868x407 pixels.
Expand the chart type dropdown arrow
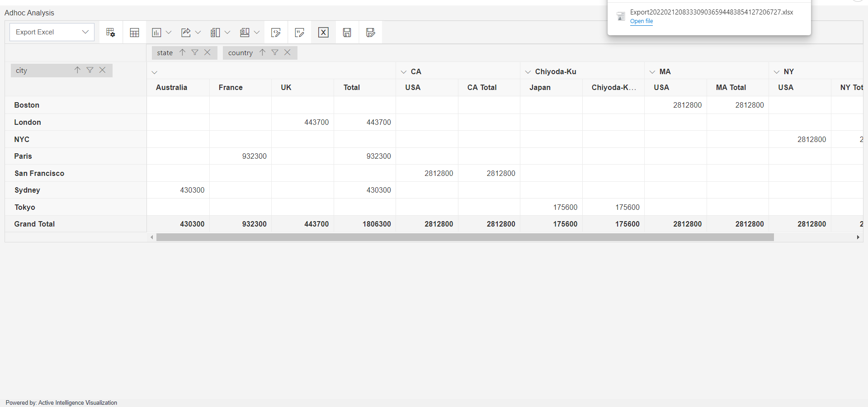[169, 32]
